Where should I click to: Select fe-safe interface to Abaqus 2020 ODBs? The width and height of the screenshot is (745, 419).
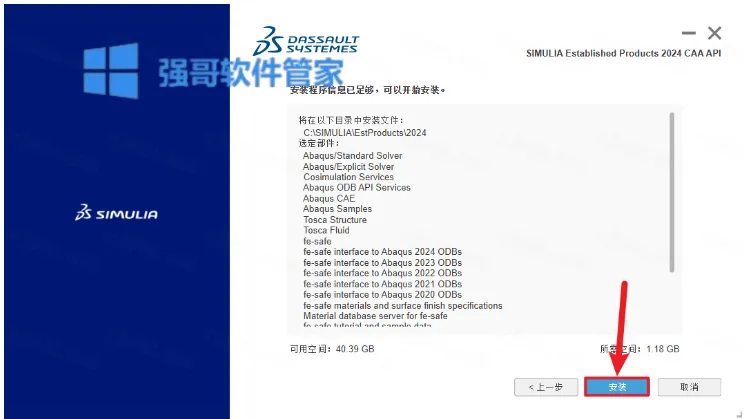[x=382, y=295]
